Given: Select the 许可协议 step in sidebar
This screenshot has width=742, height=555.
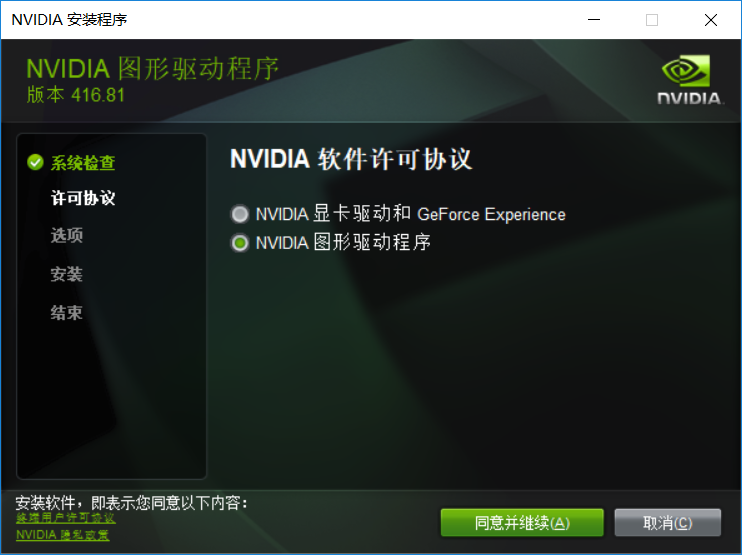Looking at the screenshot, I should point(83,198).
